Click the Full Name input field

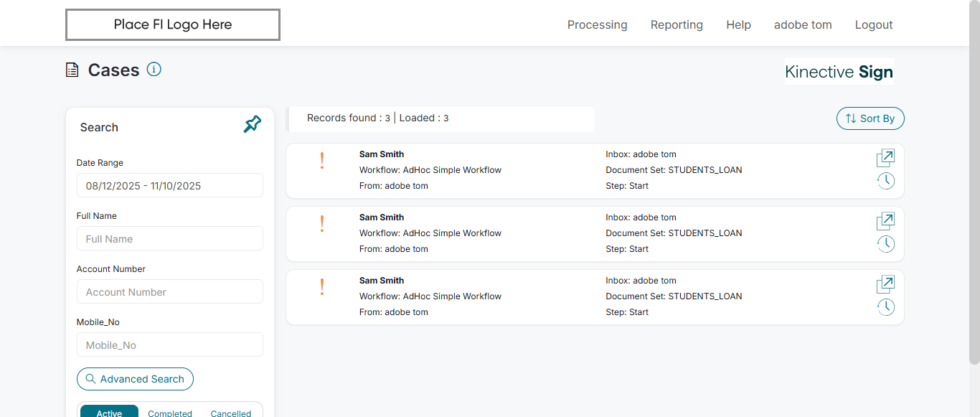[x=170, y=238]
